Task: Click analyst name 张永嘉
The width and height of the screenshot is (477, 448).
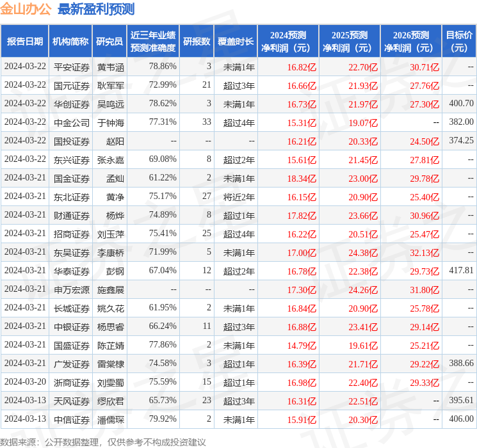Action: coord(110,159)
